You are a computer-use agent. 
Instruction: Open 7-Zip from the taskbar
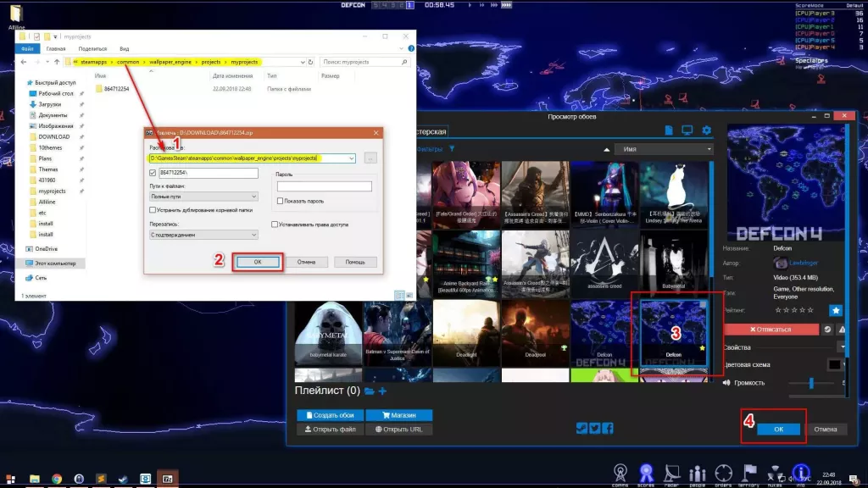[x=167, y=480]
